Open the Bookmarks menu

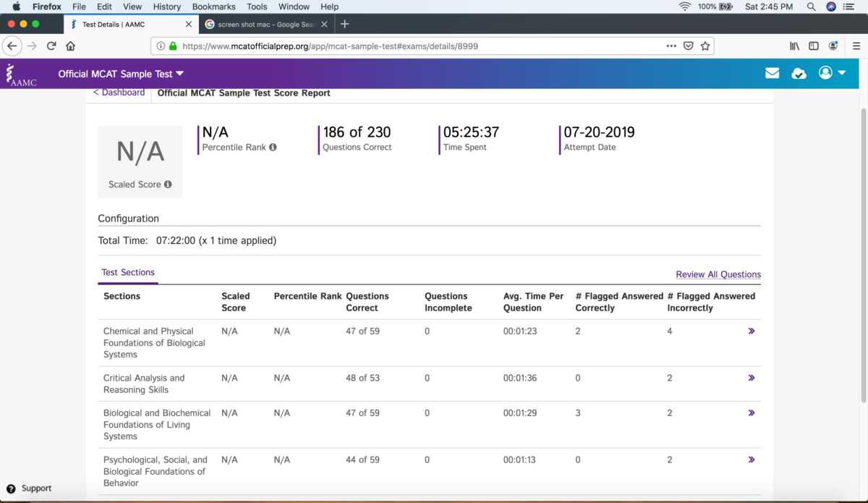pos(214,7)
